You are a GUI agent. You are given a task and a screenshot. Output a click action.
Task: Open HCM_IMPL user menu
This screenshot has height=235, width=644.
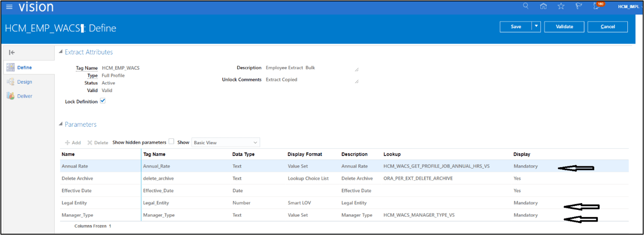click(628, 7)
